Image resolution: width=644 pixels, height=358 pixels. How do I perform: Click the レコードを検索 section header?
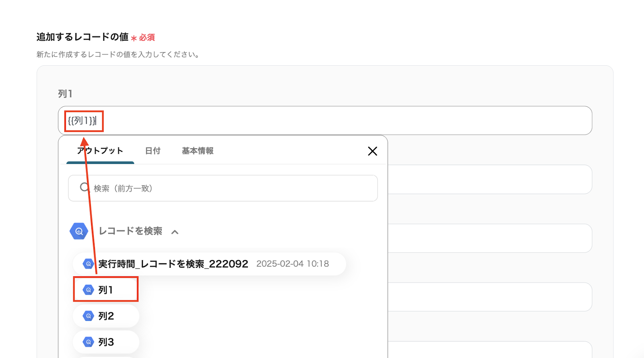pyautogui.click(x=130, y=231)
